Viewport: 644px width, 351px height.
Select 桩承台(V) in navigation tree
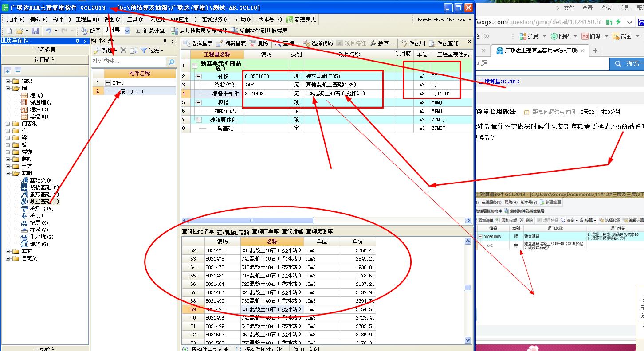(x=37, y=209)
